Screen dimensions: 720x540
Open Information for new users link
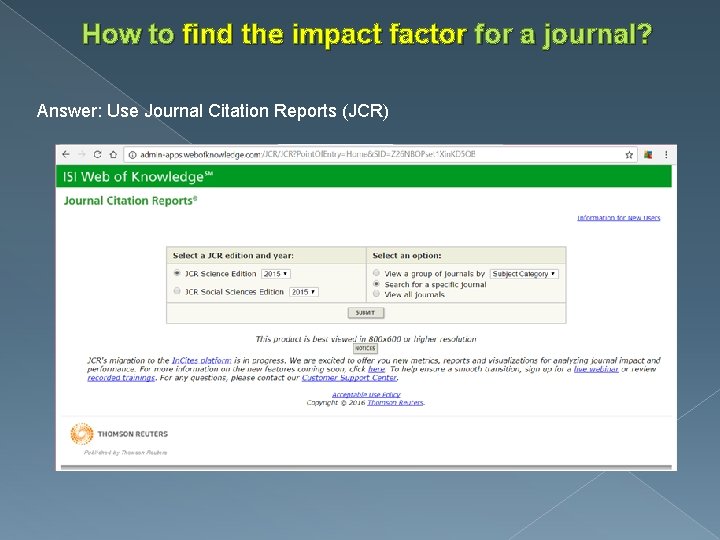pos(619,218)
